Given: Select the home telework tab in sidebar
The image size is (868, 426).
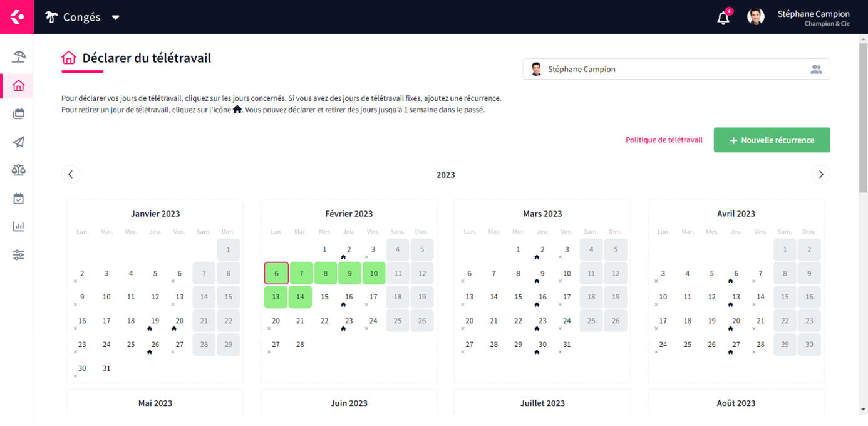Looking at the screenshot, I should tap(18, 86).
